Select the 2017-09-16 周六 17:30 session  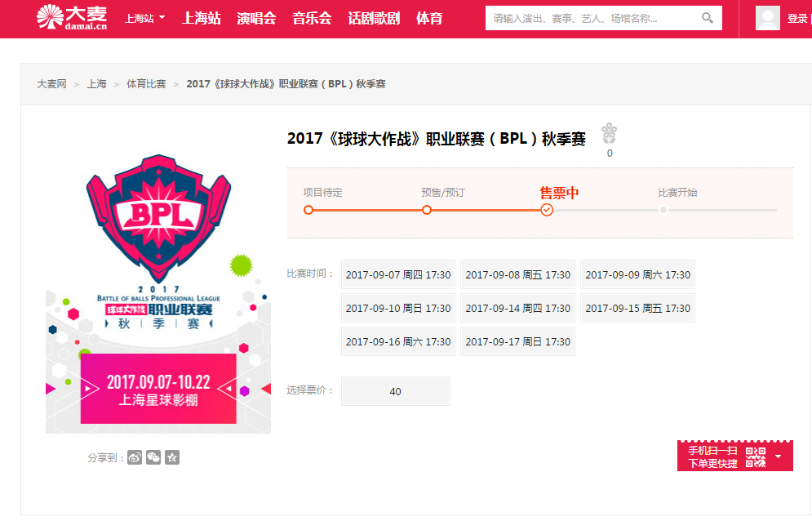click(397, 341)
